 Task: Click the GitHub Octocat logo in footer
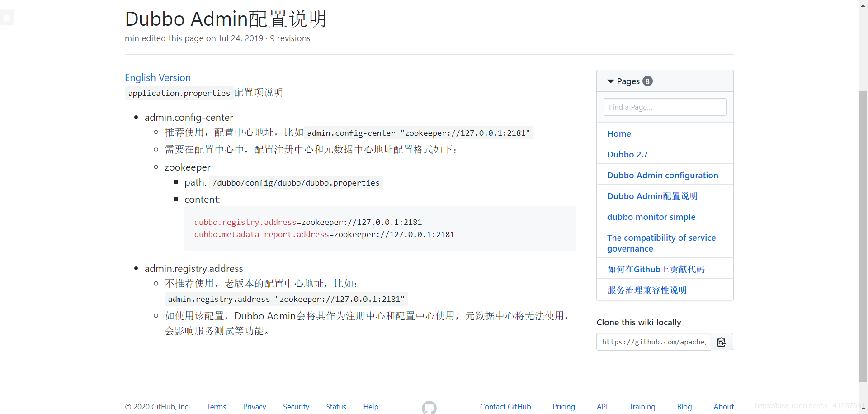tap(429, 407)
